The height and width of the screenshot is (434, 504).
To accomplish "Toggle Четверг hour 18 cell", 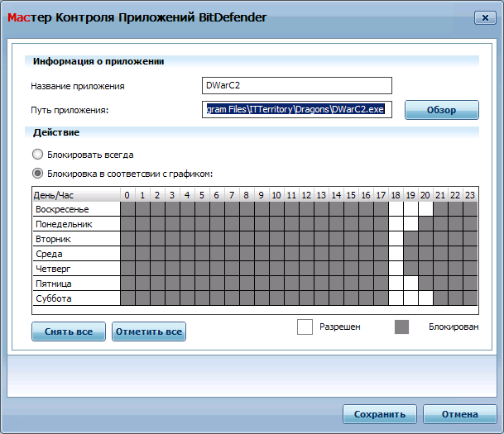I will coord(396,269).
